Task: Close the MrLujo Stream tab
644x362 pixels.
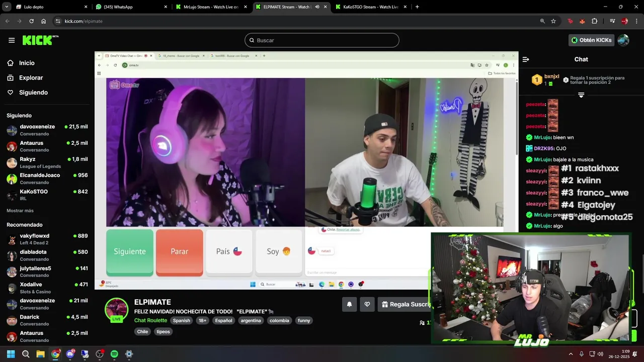Action: tap(246, 7)
